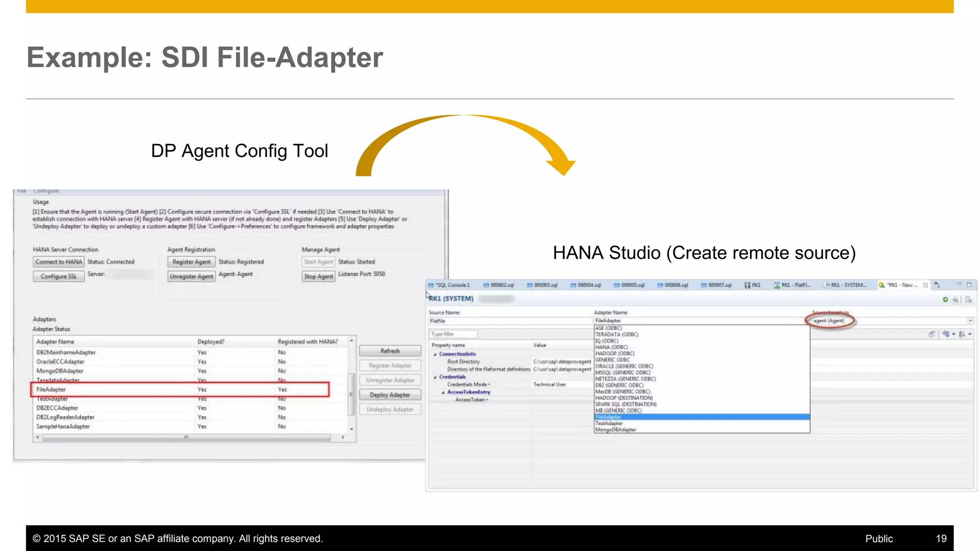
Task: Select the DB2LogReaderAdapter table row
Action: (190, 417)
